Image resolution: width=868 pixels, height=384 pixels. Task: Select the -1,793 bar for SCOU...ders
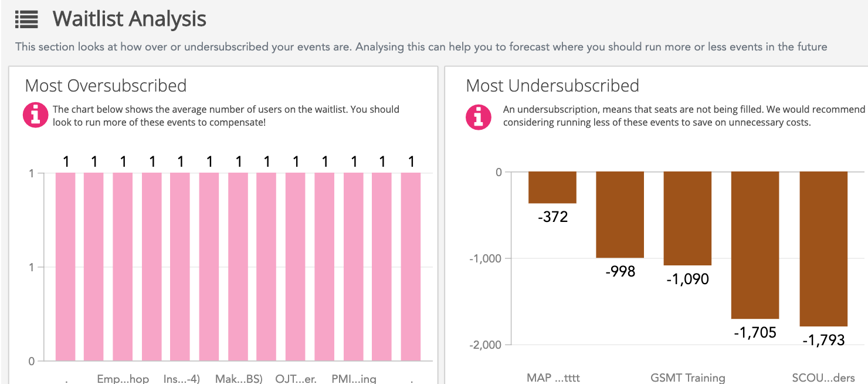click(823, 248)
